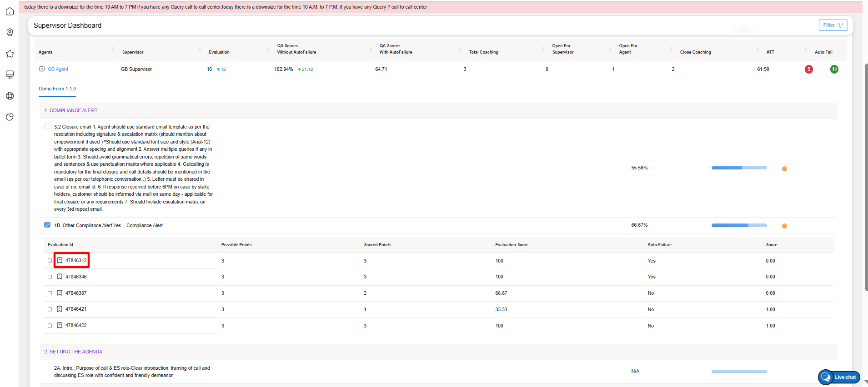Collapse the GB Agent row expander

(42, 69)
